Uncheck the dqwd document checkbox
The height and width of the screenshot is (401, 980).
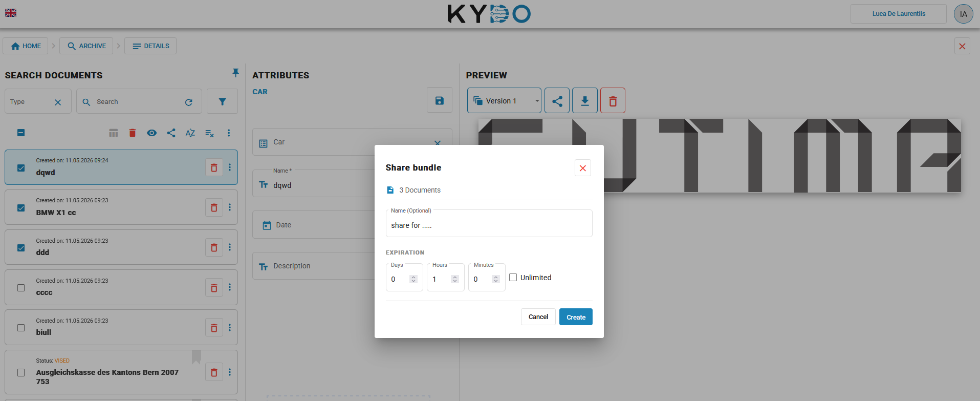click(21, 167)
